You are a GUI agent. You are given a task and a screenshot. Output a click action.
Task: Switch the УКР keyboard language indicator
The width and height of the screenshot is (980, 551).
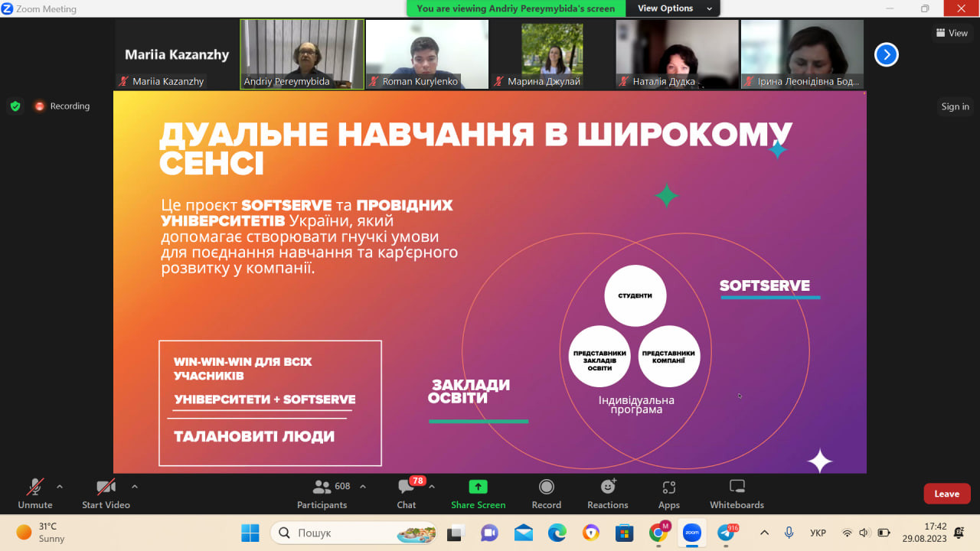[818, 533]
